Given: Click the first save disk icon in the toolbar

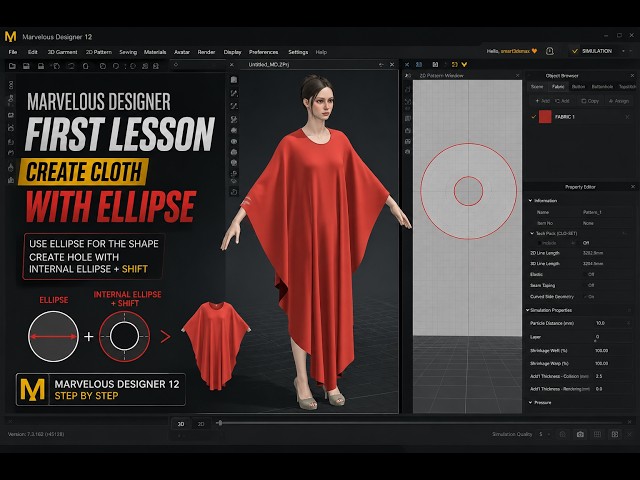Looking at the screenshot, I should pyautogui.click(x=26, y=66).
